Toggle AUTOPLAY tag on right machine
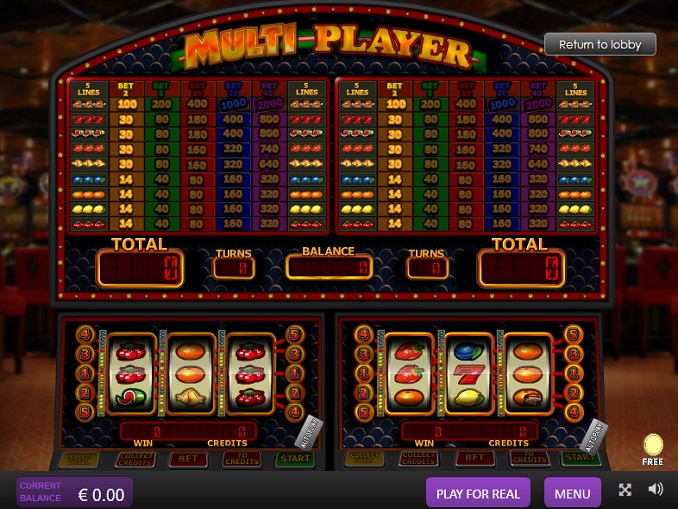 [x=593, y=436]
